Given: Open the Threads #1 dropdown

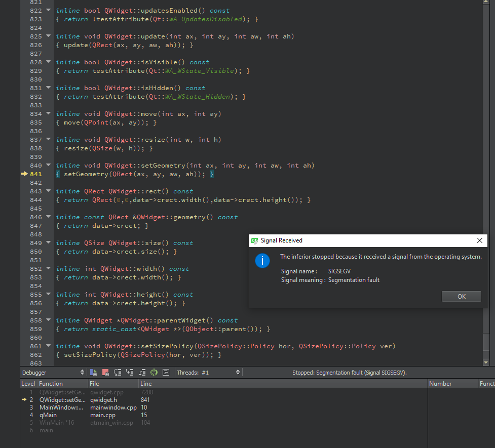Looking at the screenshot, I should 208,372.
